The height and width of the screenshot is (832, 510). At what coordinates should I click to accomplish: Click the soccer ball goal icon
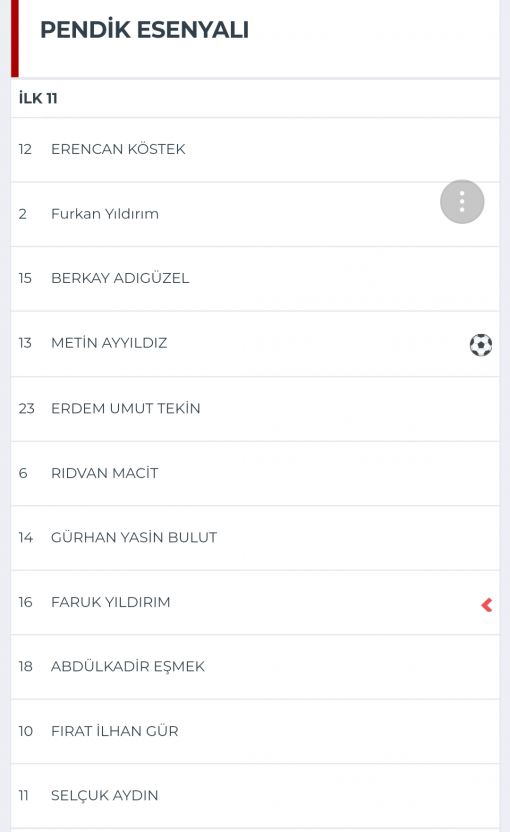(x=481, y=345)
